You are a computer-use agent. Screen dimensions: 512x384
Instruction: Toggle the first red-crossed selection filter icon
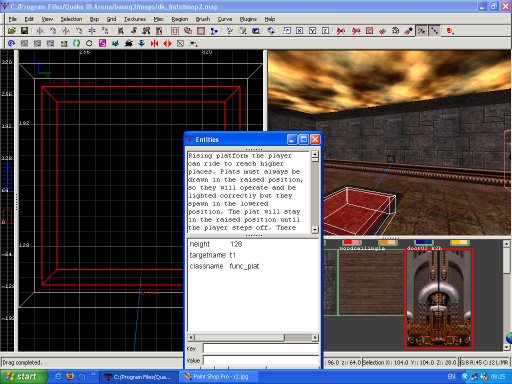pos(341,31)
